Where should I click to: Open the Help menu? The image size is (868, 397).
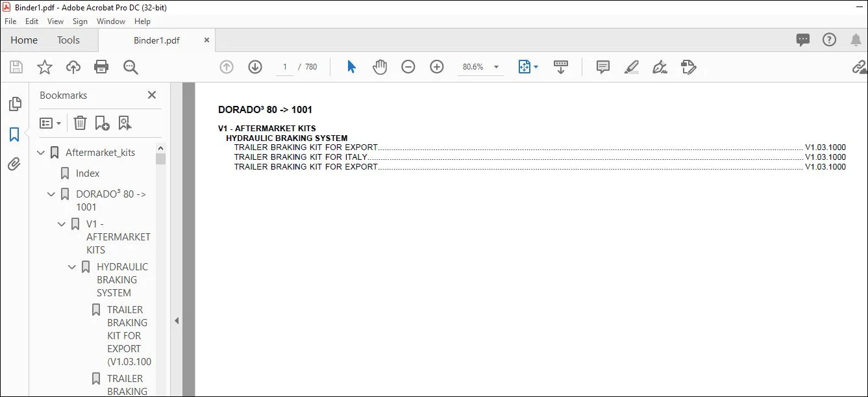pyautogui.click(x=142, y=21)
